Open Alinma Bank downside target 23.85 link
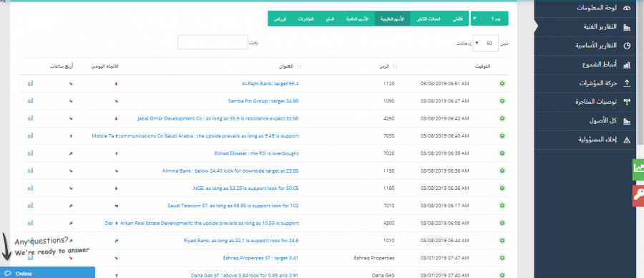The width and height of the screenshot is (644, 278). click(230, 171)
